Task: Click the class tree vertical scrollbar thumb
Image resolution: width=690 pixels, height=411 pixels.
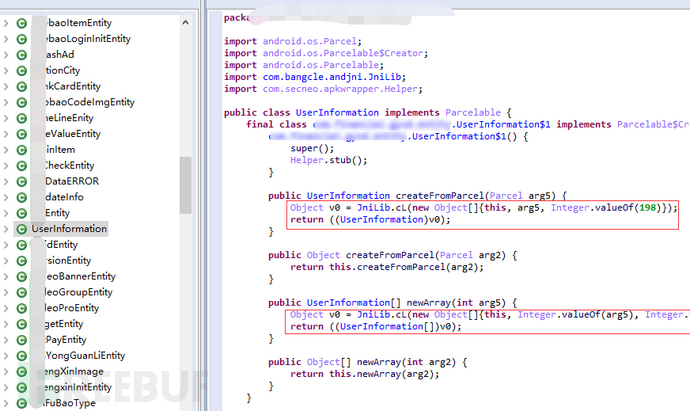Action: point(186,185)
